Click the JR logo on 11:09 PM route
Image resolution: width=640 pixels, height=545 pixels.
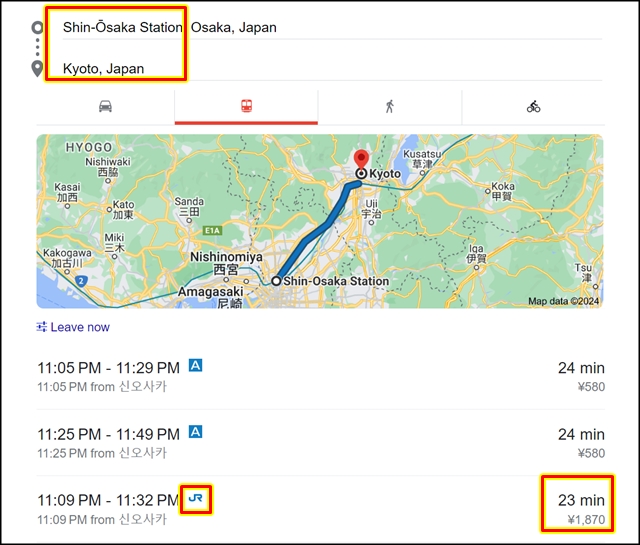pyautogui.click(x=196, y=498)
